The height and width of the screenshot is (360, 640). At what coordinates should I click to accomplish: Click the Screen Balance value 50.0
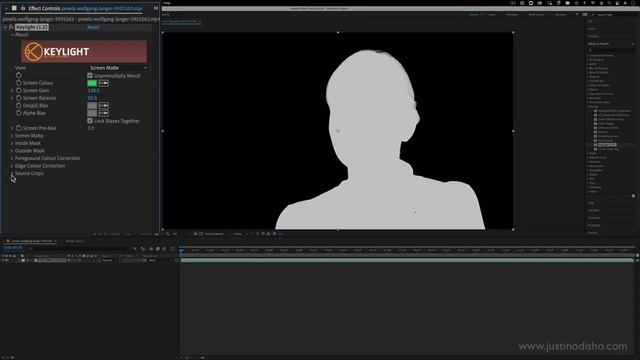point(92,98)
